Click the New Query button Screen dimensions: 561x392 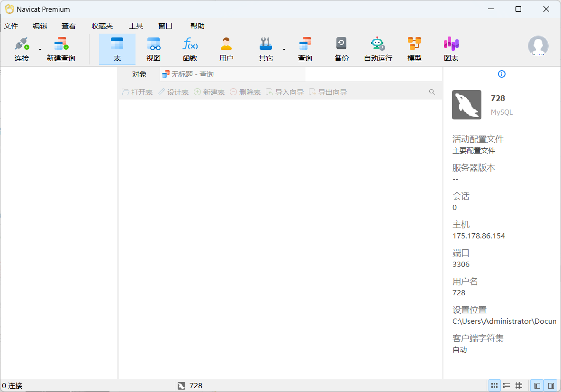point(61,49)
